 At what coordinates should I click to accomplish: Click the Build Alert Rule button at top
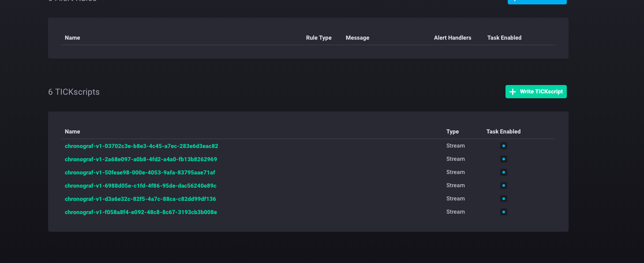[537, 1]
